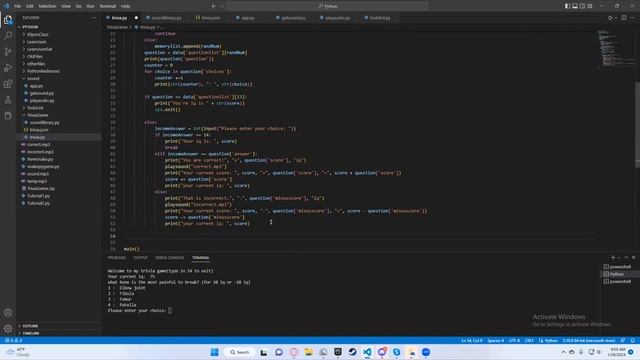Open the Manage gear icon
The image size is (640, 360).
(x=8, y=329)
